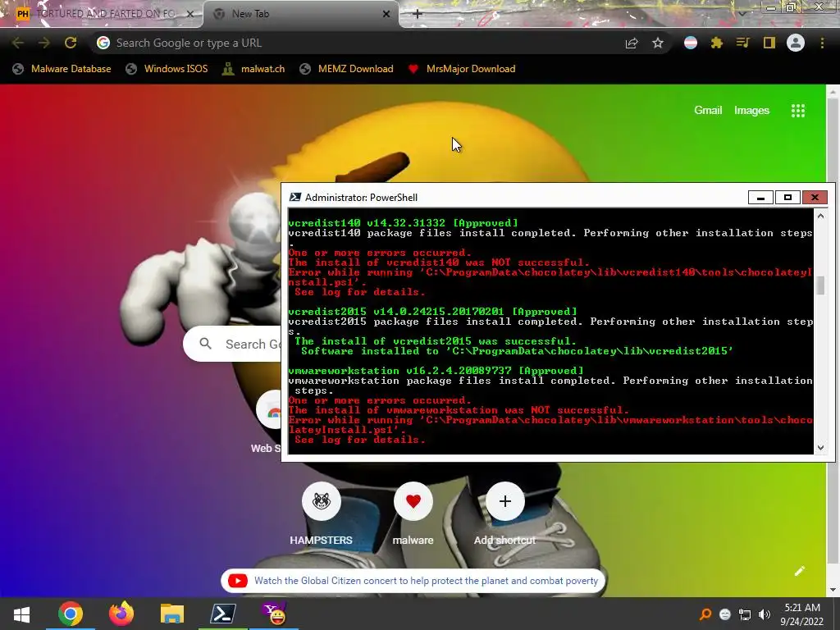The height and width of the screenshot is (630, 840).
Task: Close the Administrator: PowerShell window
Action: click(x=815, y=197)
